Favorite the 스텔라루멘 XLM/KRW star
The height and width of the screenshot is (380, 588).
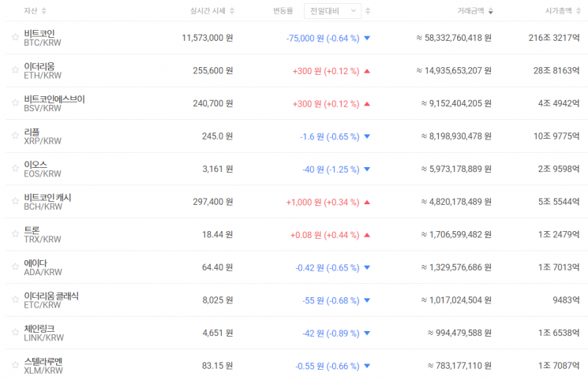click(15, 365)
